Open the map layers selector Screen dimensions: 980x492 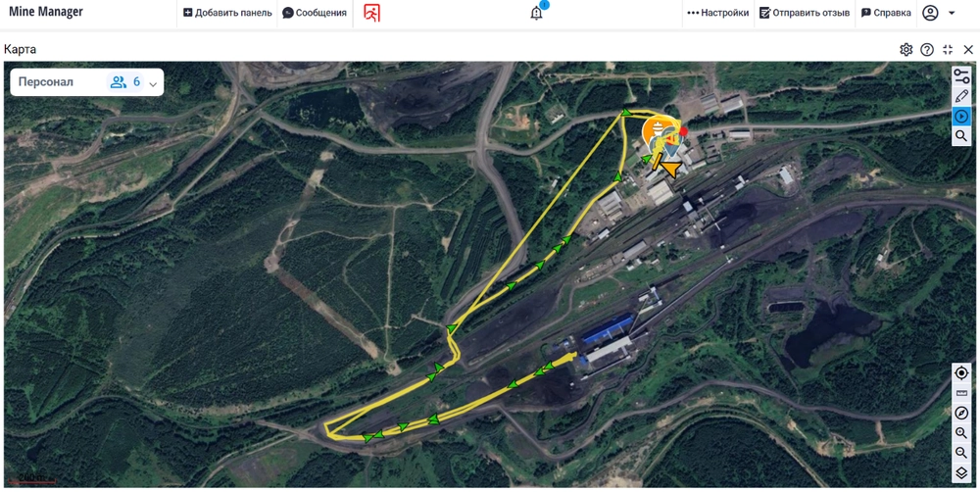coord(961,472)
